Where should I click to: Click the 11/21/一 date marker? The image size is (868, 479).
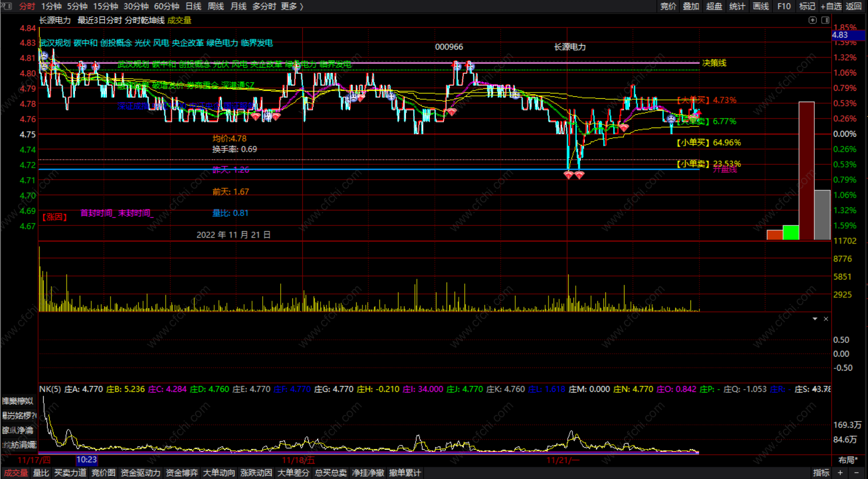563,460
